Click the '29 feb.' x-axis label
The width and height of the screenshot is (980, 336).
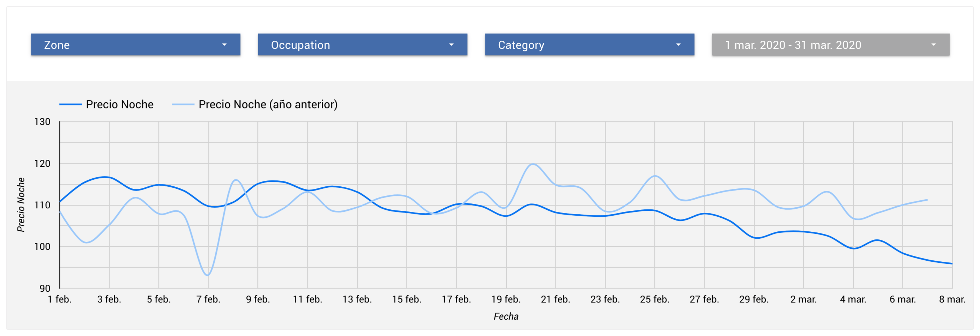tap(753, 299)
